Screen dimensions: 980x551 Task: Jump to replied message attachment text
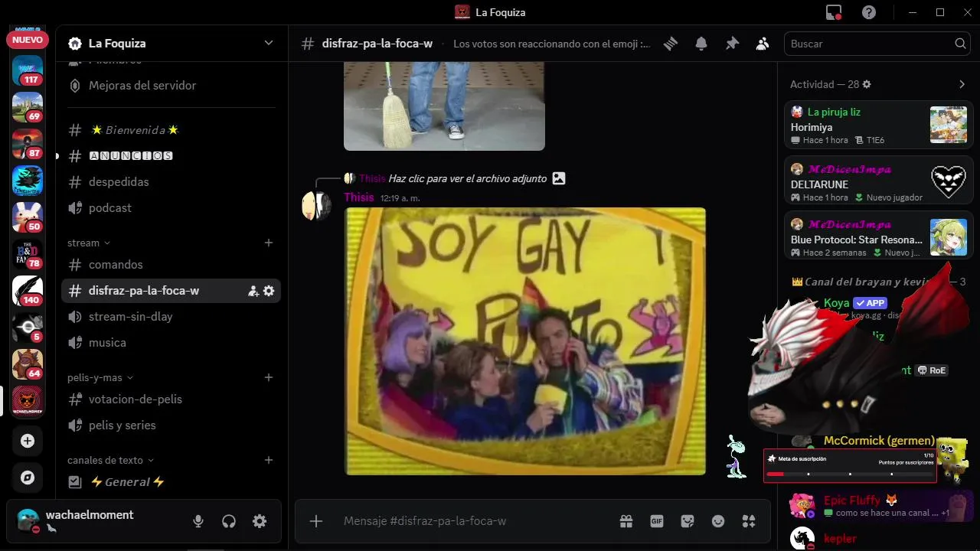[467, 178]
